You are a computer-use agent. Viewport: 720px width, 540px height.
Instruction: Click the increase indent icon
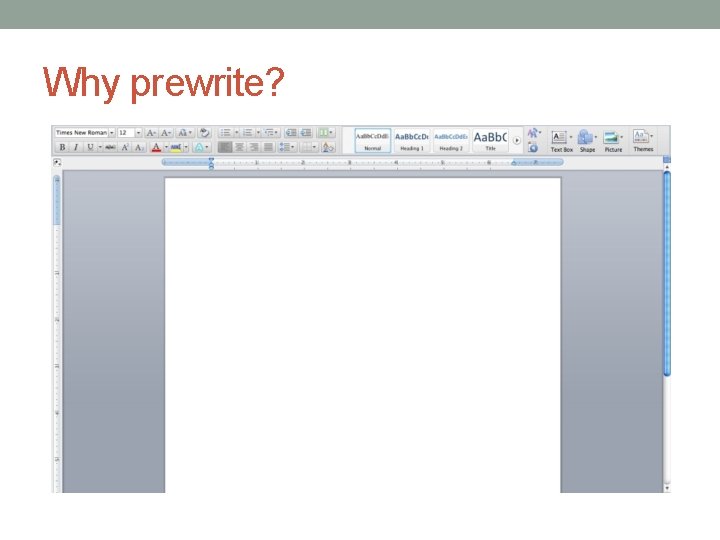pyautogui.click(x=306, y=133)
